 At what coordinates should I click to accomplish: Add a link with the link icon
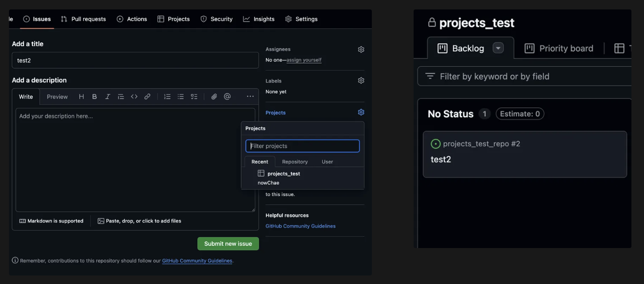point(147,97)
